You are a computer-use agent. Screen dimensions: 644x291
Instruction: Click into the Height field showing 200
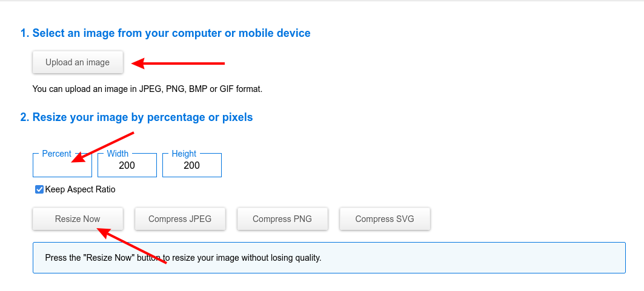point(191,166)
